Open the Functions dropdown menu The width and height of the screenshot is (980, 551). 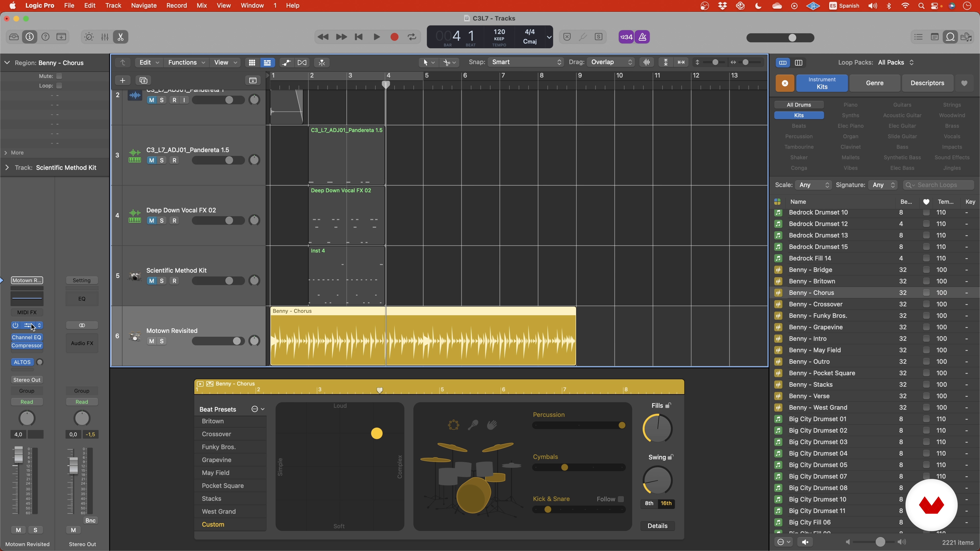pyautogui.click(x=186, y=62)
